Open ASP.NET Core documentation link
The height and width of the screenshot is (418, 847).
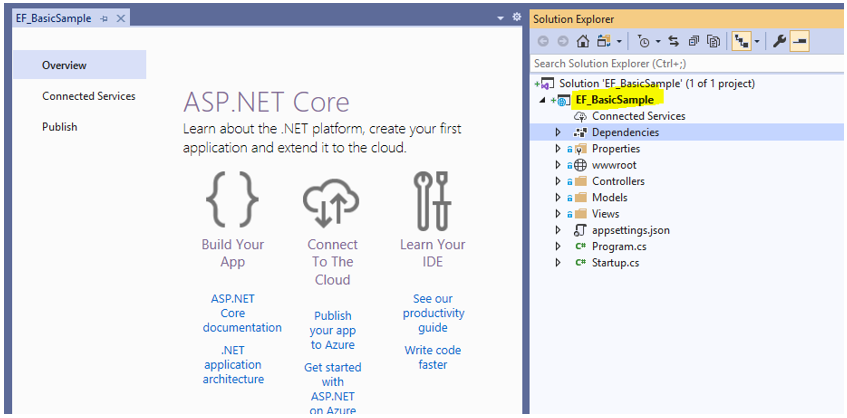pyautogui.click(x=242, y=313)
